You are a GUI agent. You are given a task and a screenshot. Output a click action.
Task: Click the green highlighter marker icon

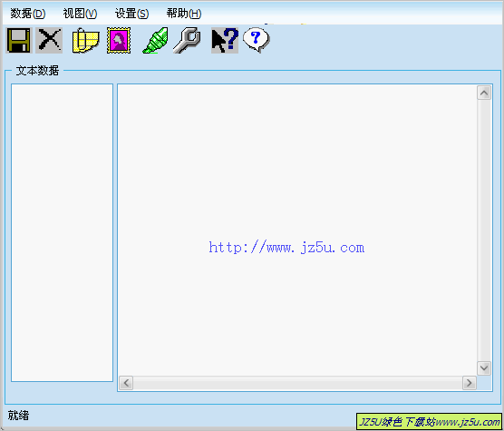156,40
